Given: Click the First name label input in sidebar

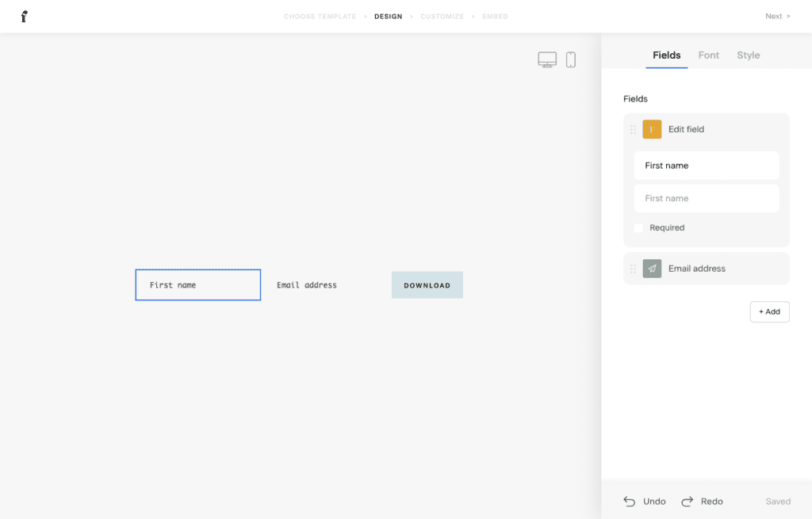Looking at the screenshot, I should click(x=706, y=166).
